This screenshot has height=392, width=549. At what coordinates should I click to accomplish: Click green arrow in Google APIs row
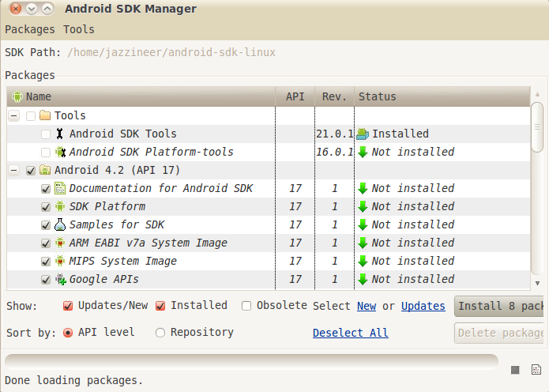363,280
